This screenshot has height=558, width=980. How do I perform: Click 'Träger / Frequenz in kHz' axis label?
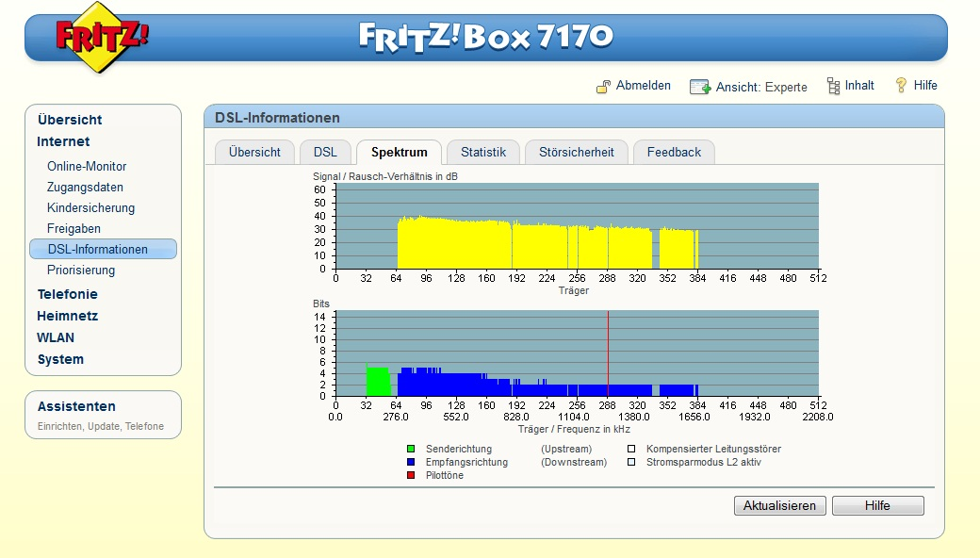click(574, 429)
